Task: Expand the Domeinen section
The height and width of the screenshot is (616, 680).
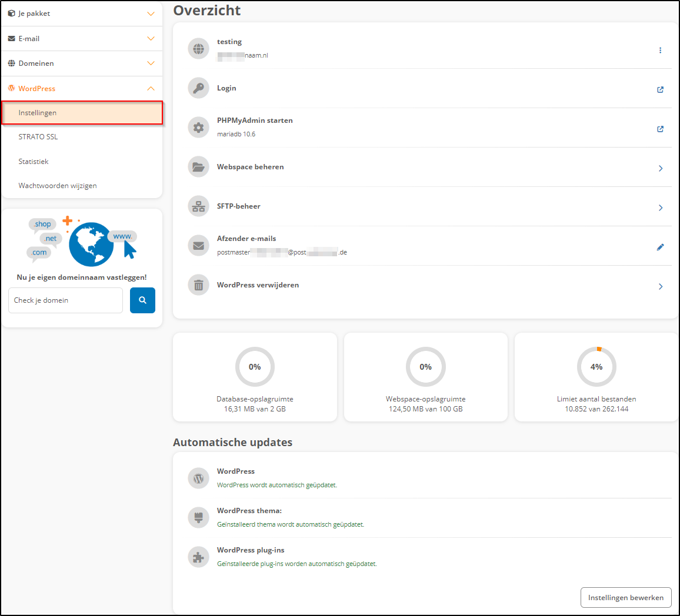Action: tap(82, 63)
